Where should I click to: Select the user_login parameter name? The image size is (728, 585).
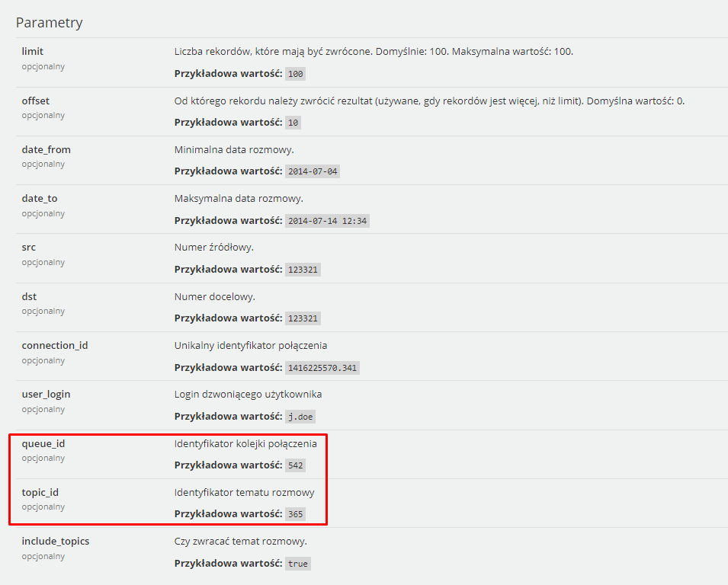46,394
